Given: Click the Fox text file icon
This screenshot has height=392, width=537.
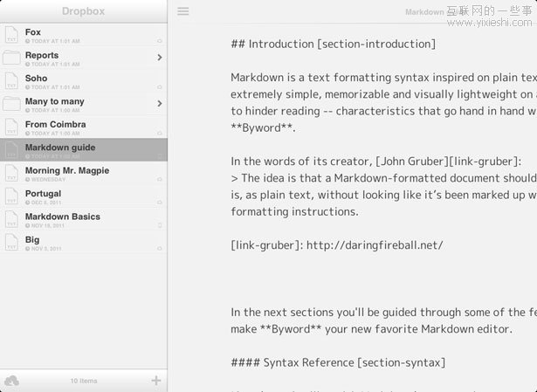Looking at the screenshot, I should (11, 35).
